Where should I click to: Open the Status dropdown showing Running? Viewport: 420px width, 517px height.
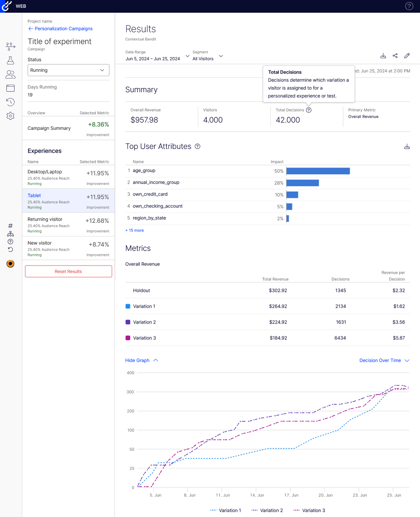click(68, 70)
